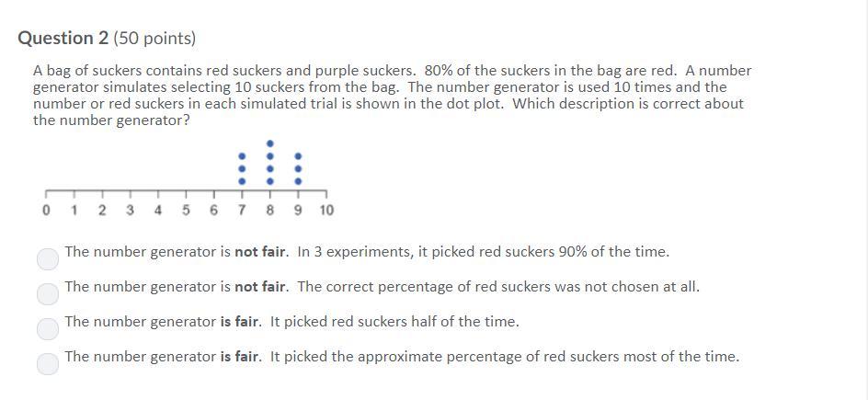Viewport: 868px width, 400px height.
Task: Click the topmost dot above 8 on the plot
Action: (270, 143)
